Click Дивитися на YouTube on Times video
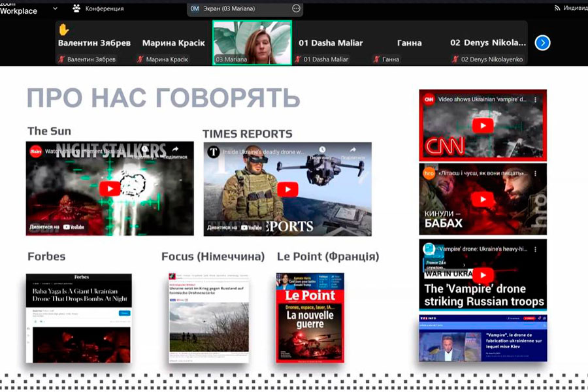The width and height of the screenshot is (588, 392). pyautogui.click(x=235, y=227)
